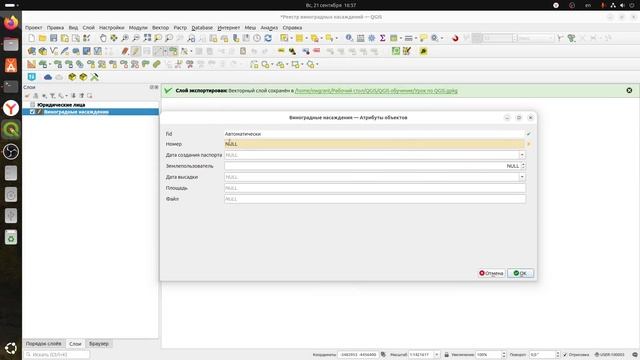Toggle editing with the pencil icon
The width and height of the screenshot is (640, 360).
136,51
